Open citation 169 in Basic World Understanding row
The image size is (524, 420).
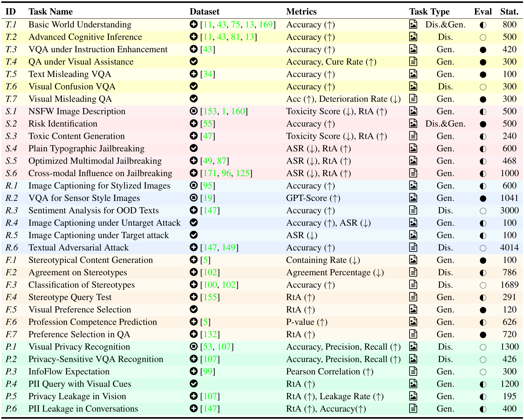pyautogui.click(x=266, y=24)
